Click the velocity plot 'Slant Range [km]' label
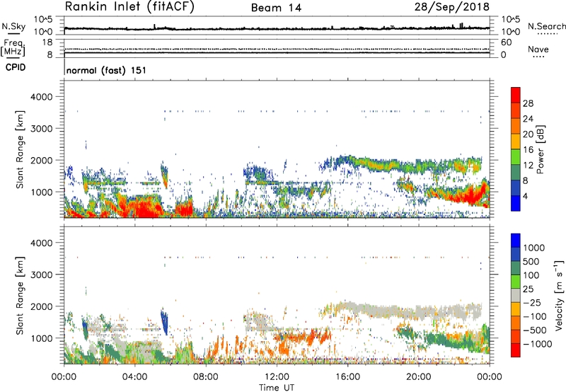Image resolution: width=566 pixels, height=392 pixels. coord(20,296)
